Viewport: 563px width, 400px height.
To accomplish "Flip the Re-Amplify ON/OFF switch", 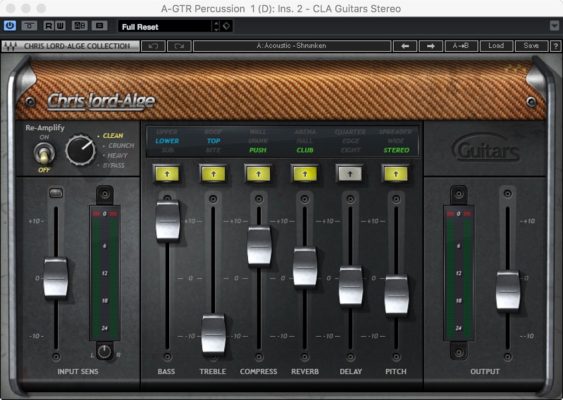I will click(44, 154).
